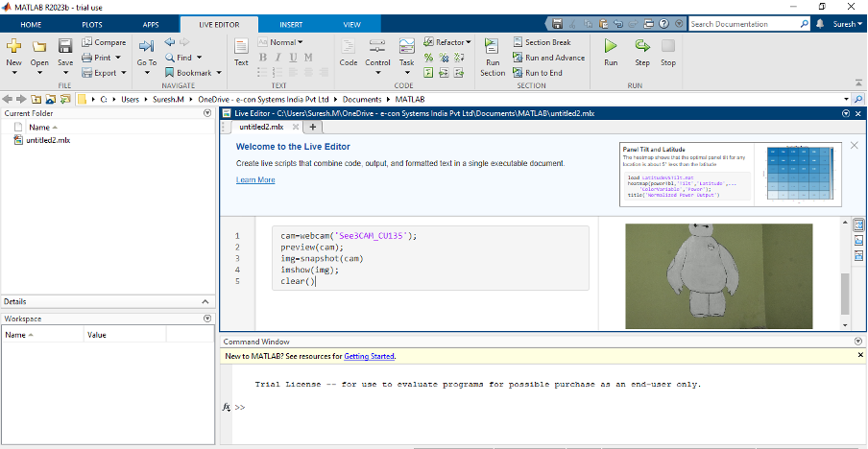This screenshot has width=868, height=449.
Task: Click the Task plot icon
Action: tap(407, 46)
